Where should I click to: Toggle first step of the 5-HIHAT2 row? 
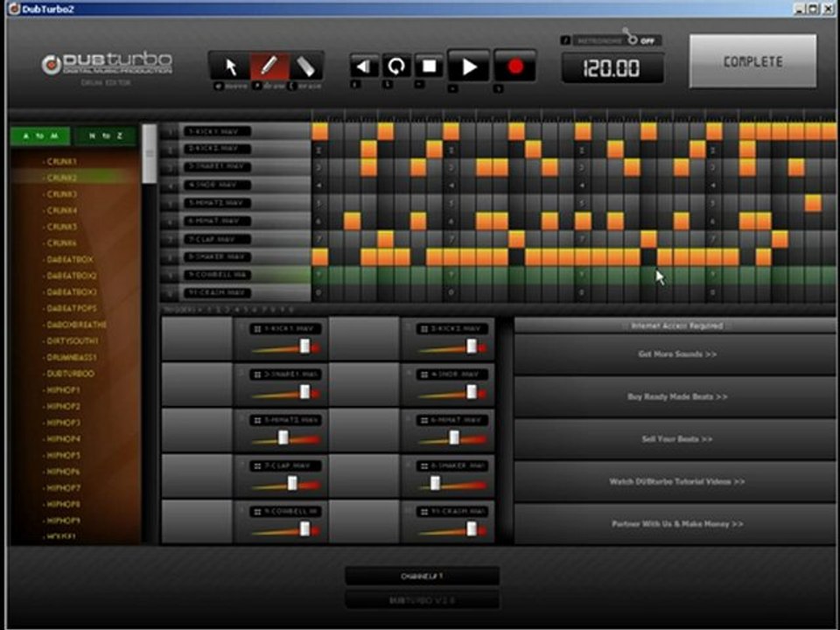[320, 203]
